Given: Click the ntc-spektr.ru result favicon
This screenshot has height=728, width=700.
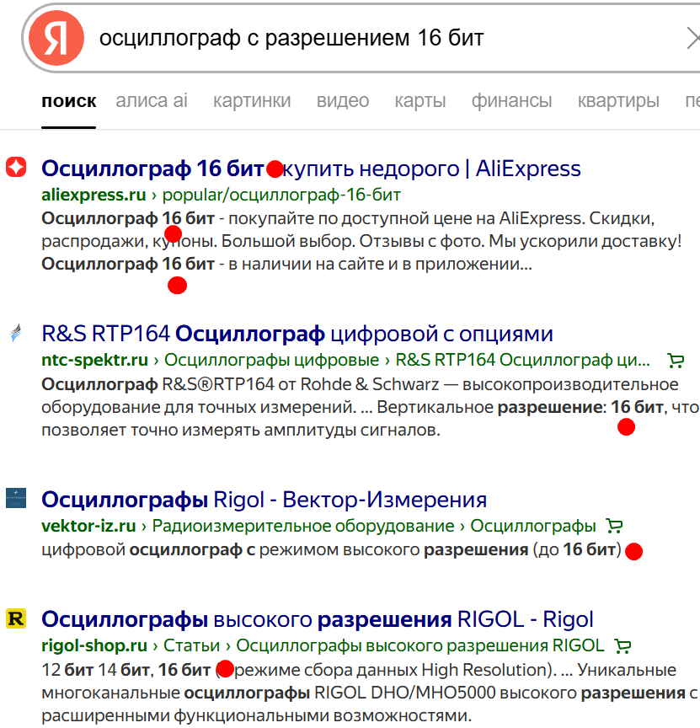Looking at the screenshot, I should click(x=16, y=333).
